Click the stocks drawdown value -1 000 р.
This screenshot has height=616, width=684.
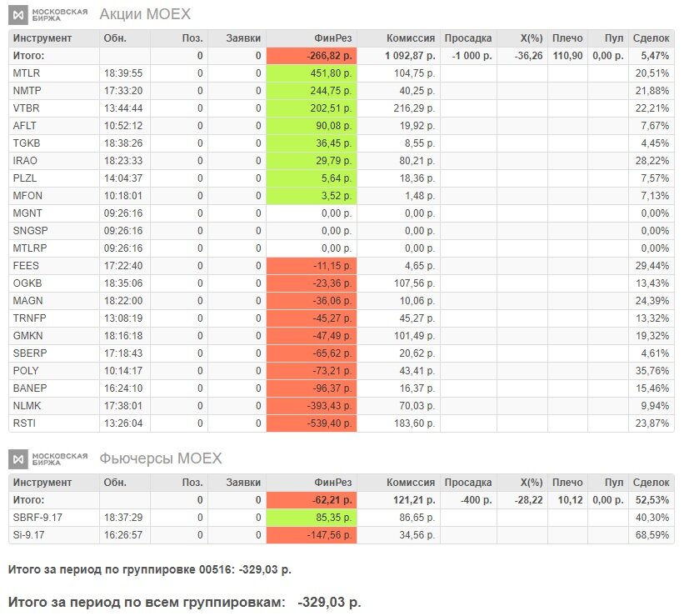[x=472, y=56]
